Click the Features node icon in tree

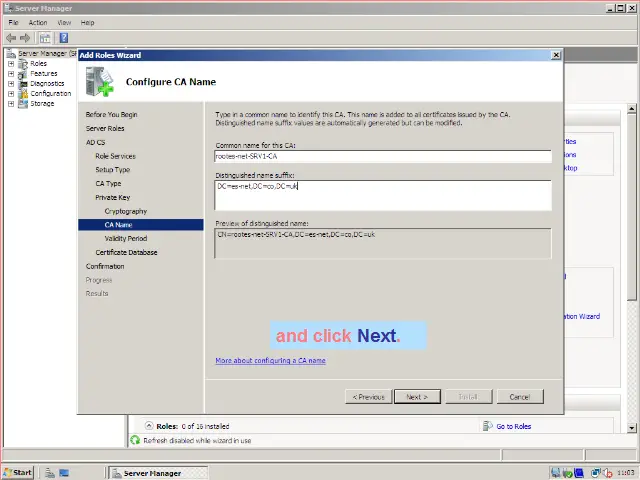pyautogui.click(x=23, y=74)
